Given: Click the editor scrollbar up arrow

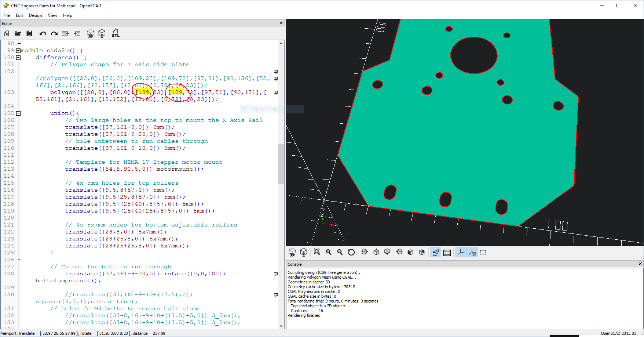Looking at the screenshot, I should [281, 43].
